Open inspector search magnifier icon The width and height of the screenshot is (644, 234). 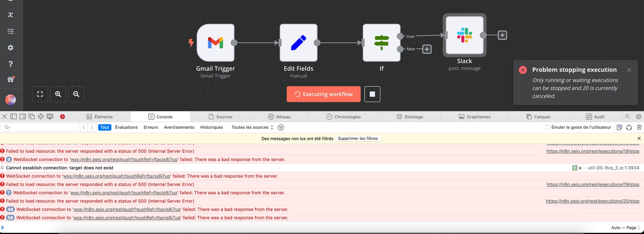tap(628, 116)
